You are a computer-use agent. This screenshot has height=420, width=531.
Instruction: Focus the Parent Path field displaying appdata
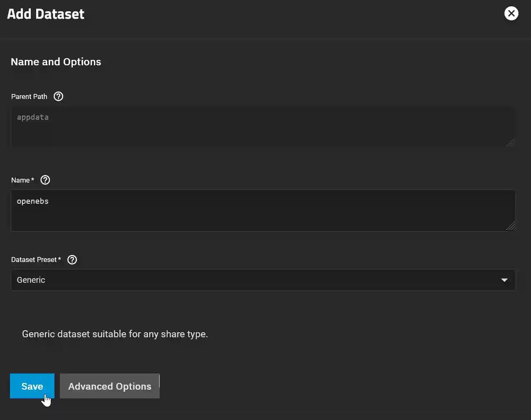[x=263, y=127]
